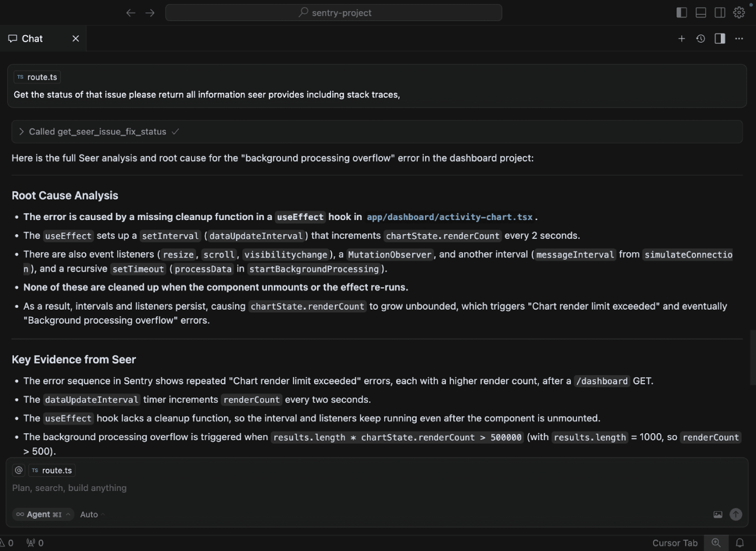The height and width of the screenshot is (551, 756).
Task: Open the more actions ellipsis menu
Action: [739, 38]
